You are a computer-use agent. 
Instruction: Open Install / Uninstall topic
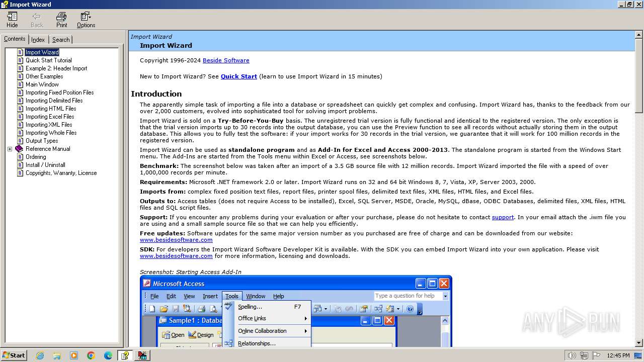point(45,165)
